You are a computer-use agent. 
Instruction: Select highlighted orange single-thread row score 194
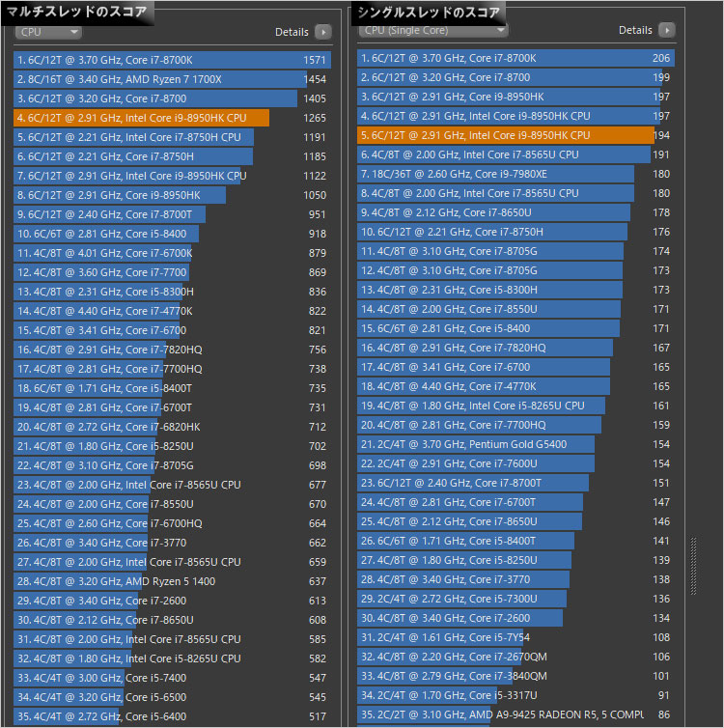point(516,135)
